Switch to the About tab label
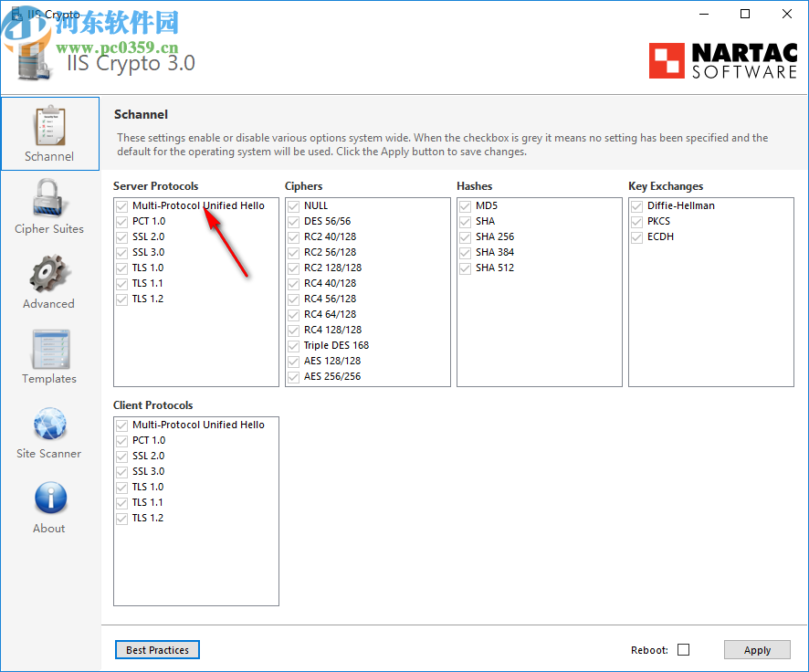This screenshot has width=809, height=672. pos(49,528)
